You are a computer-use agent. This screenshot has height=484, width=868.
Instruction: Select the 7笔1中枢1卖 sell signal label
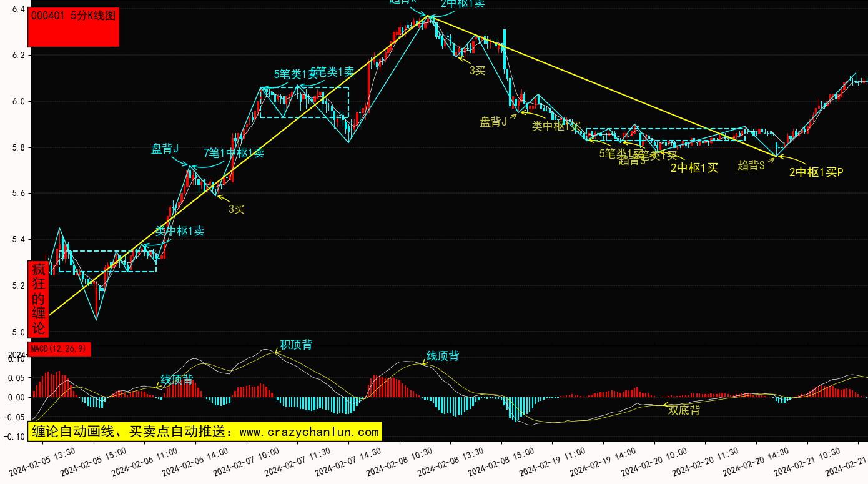pos(234,153)
